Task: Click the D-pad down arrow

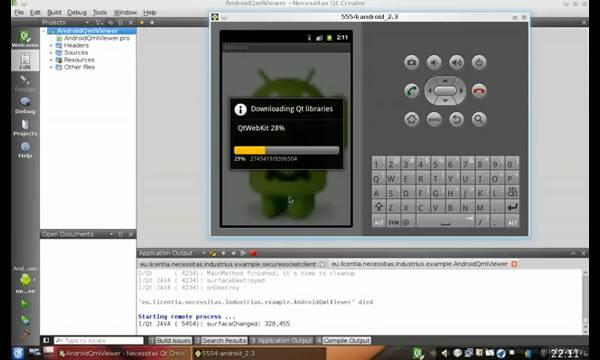Action: point(445,101)
